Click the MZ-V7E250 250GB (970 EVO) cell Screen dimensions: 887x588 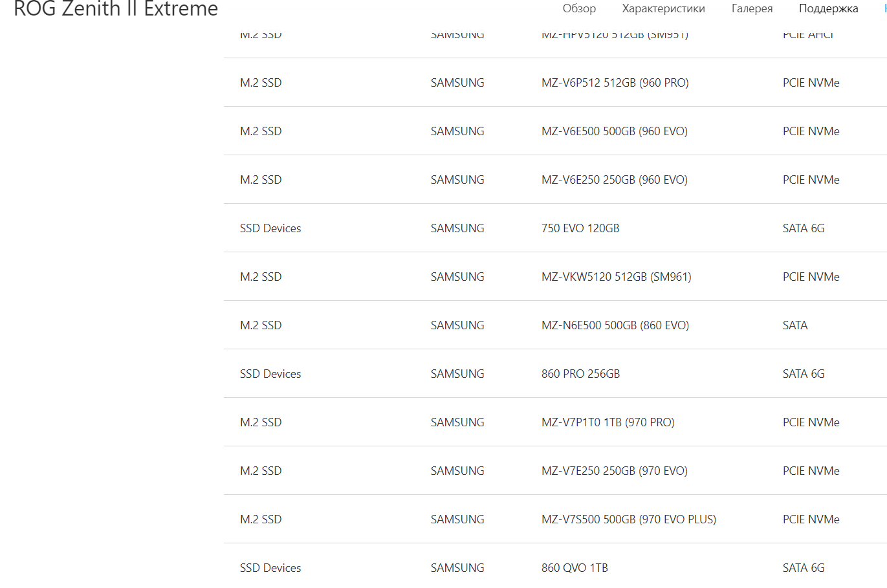point(614,471)
